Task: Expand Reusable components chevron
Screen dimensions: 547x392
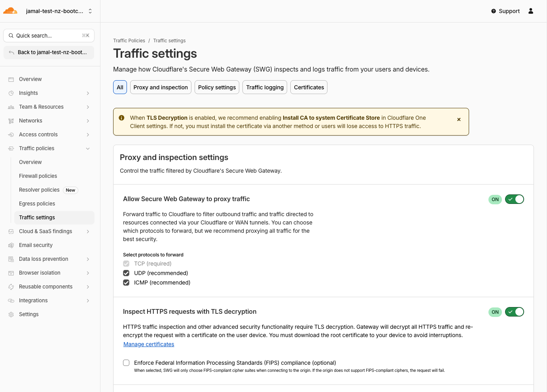Action: (x=88, y=287)
